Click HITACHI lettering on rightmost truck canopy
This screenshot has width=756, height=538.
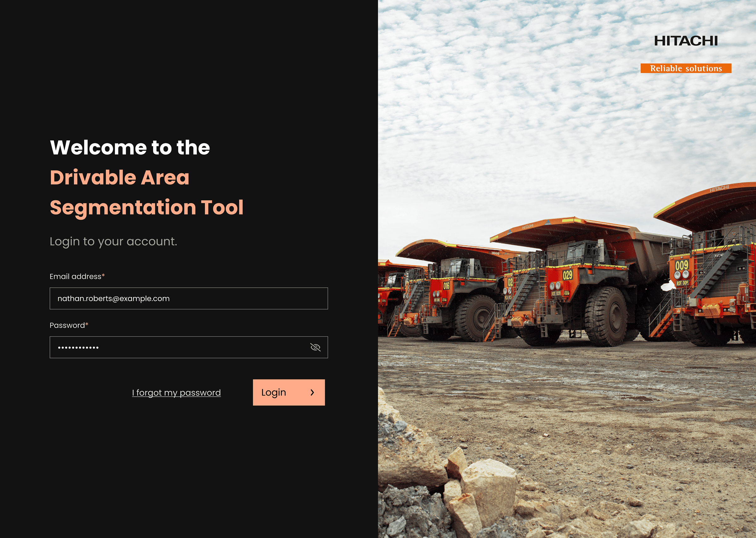(719, 189)
